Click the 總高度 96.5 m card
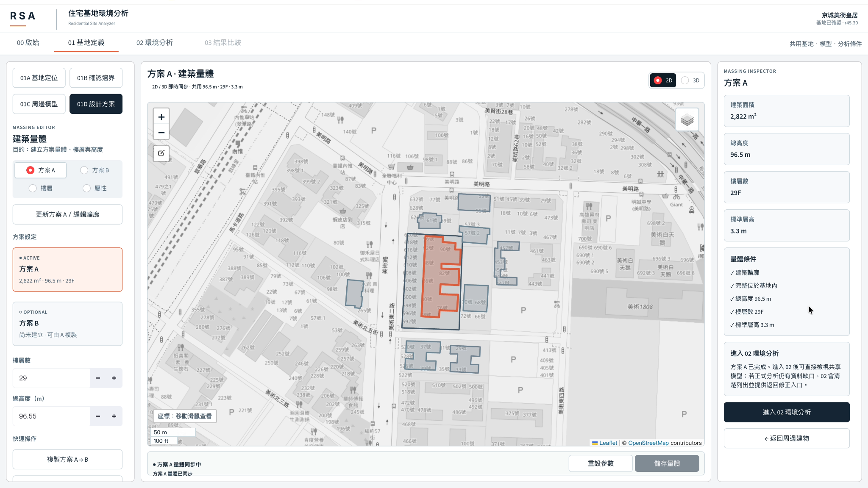 787,149
